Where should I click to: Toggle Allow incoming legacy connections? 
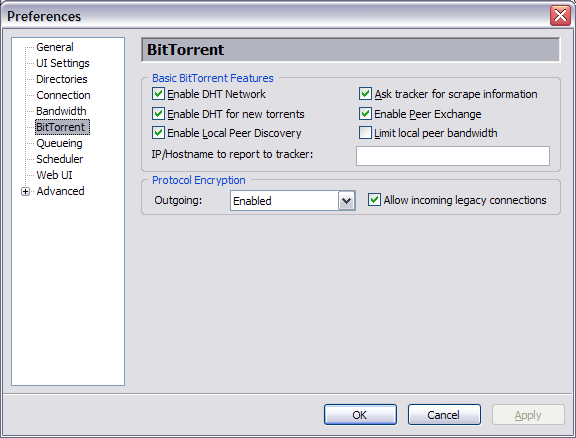[374, 200]
